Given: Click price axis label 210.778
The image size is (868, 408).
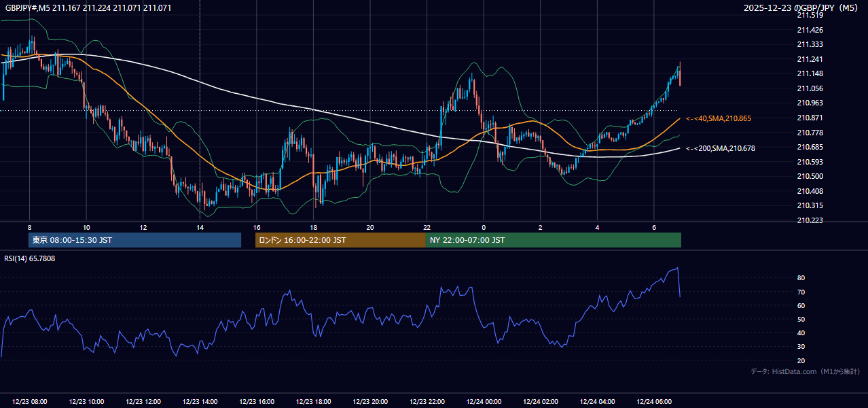Looking at the screenshot, I should (x=810, y=133).
